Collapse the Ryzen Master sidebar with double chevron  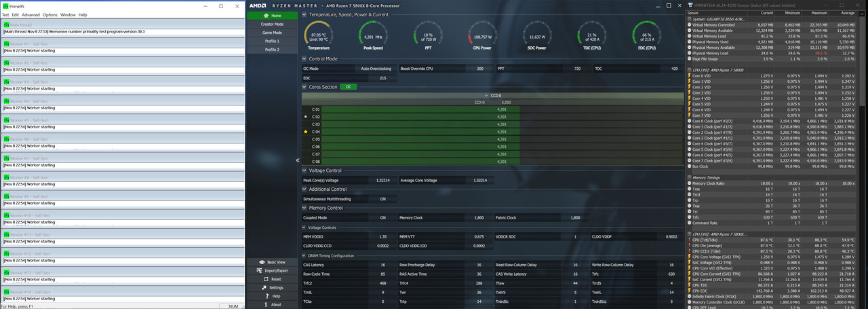pos(298,160)
